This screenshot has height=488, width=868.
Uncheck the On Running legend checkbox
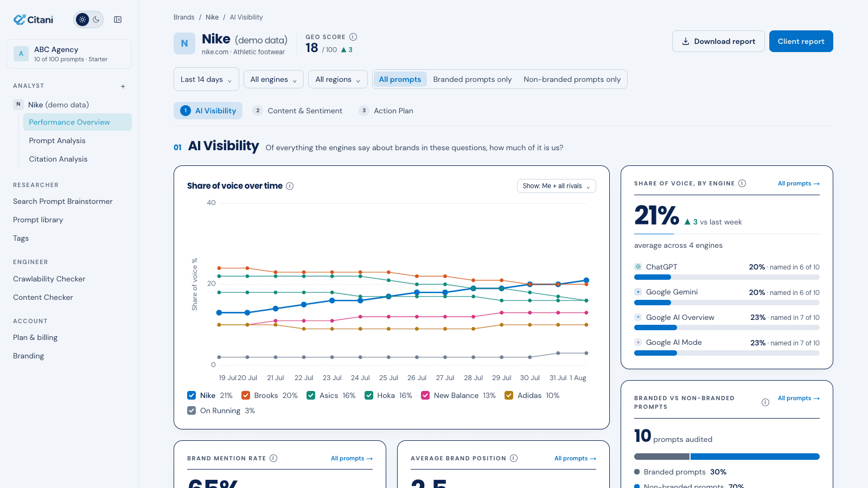click(192, 410)
